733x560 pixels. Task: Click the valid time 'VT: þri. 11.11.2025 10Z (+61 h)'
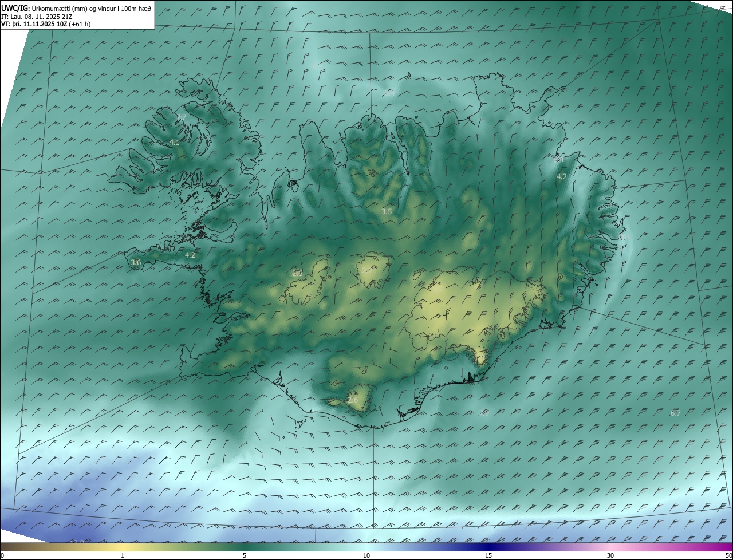click(x=46, y=24)
